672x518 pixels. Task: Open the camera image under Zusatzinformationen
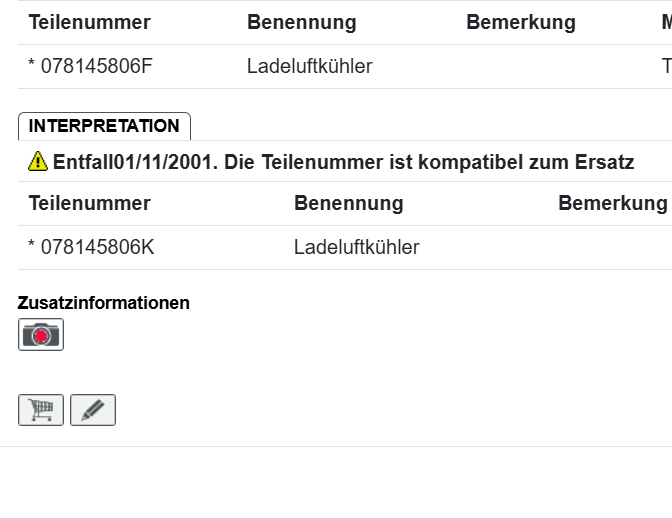pyautogui.click(x=41, y=335)
